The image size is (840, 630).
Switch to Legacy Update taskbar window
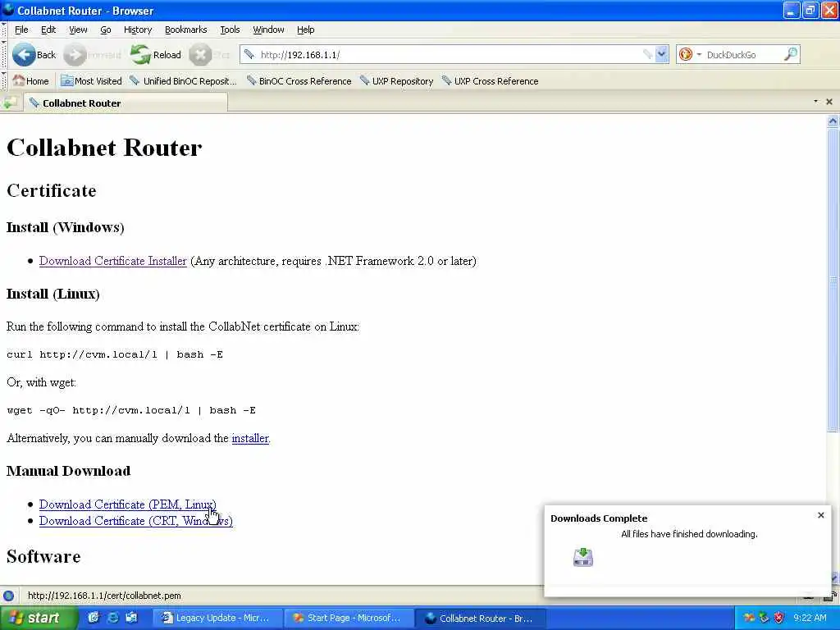[x=217, y=619]
